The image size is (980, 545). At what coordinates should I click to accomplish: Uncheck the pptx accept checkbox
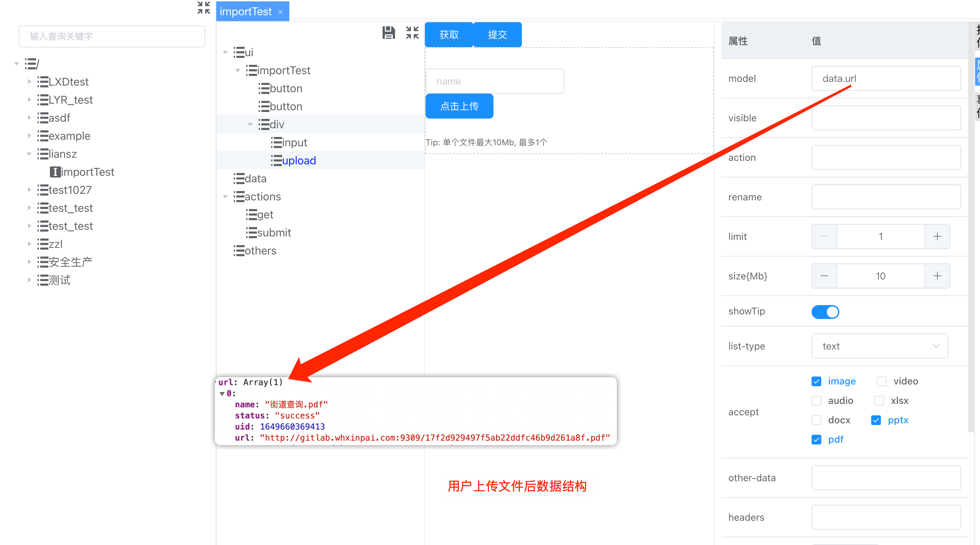pos(876,420)
